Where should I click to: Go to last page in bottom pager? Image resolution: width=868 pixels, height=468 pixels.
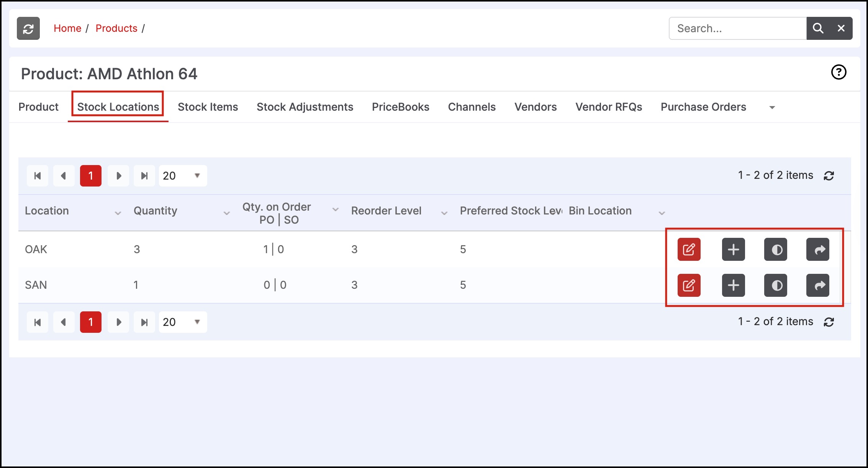(x=144, y=322)
